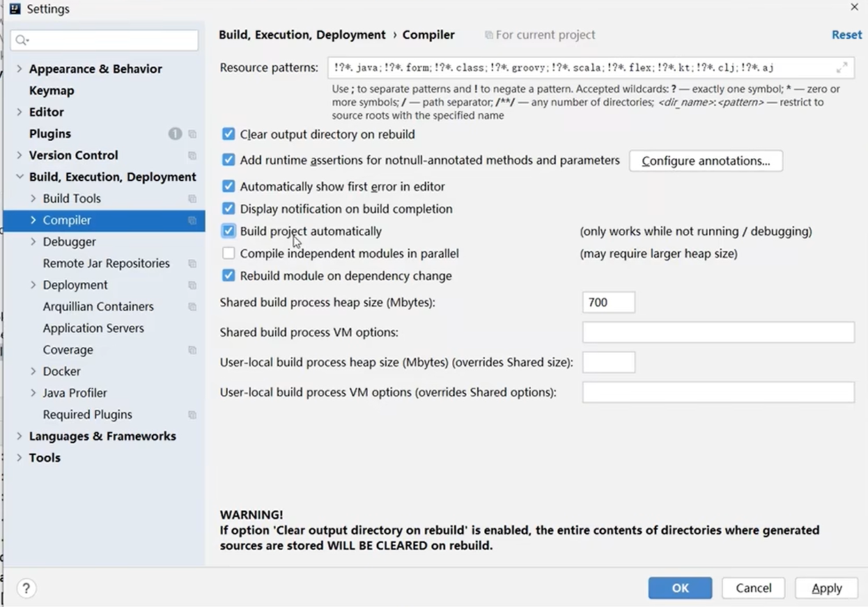
Task: Click the Shared build process VM options field
Action: coord(718,332)
